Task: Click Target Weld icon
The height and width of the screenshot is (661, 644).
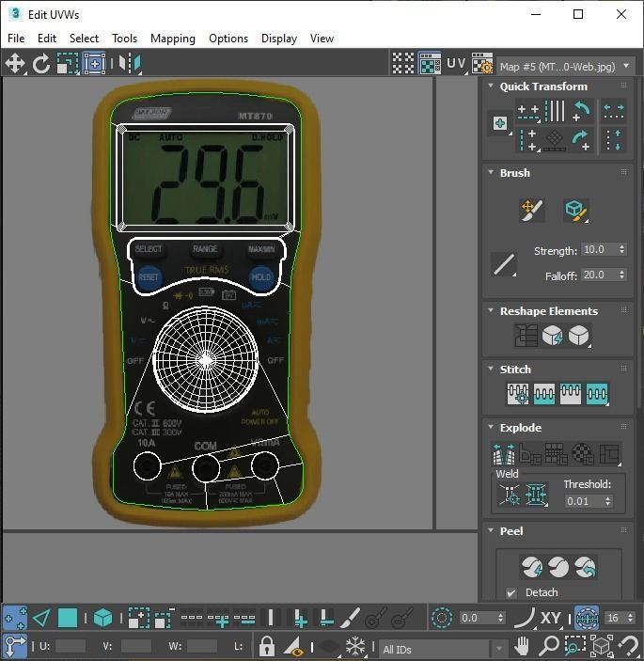Action: (x=510, y=494)
